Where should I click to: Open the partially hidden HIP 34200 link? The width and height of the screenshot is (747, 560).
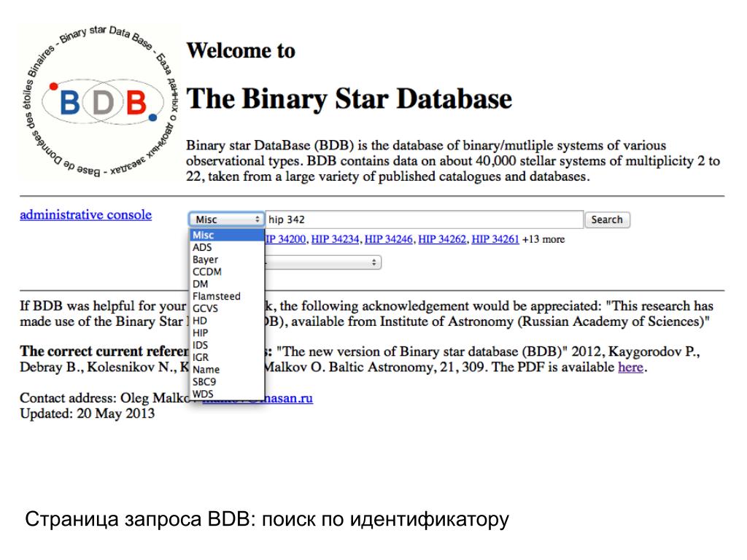[x=285, y=239]
